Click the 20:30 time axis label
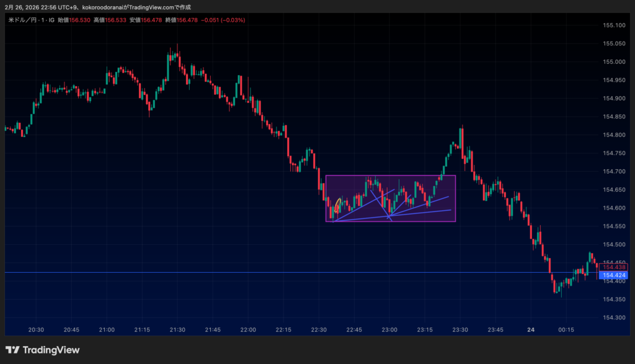Image resolution: width=635 pixels, height=364 pixels. tap(37, 330)
